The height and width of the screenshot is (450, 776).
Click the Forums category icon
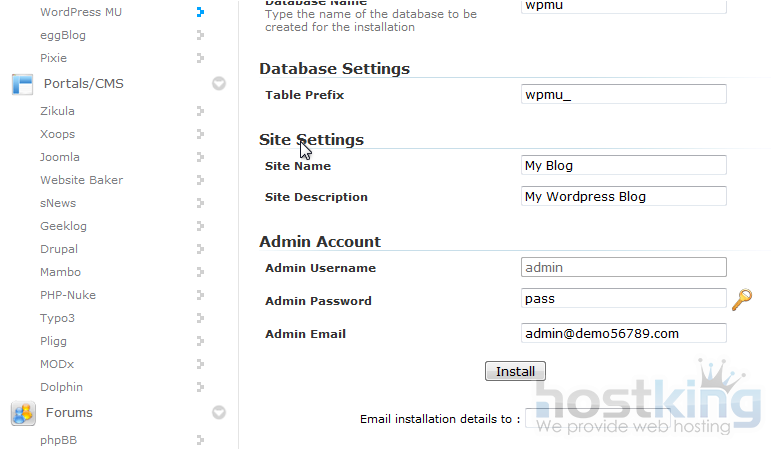click(22, 413)
